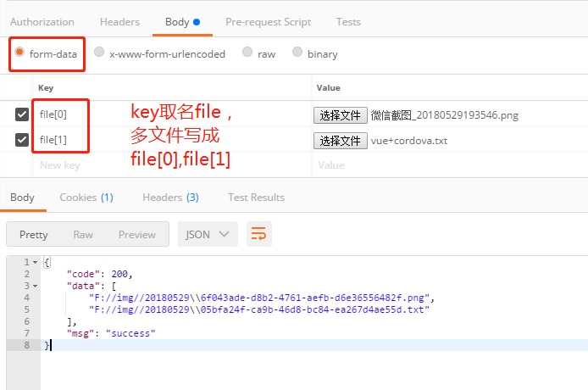Open the Pre-request Script tab

coord(268,22)
